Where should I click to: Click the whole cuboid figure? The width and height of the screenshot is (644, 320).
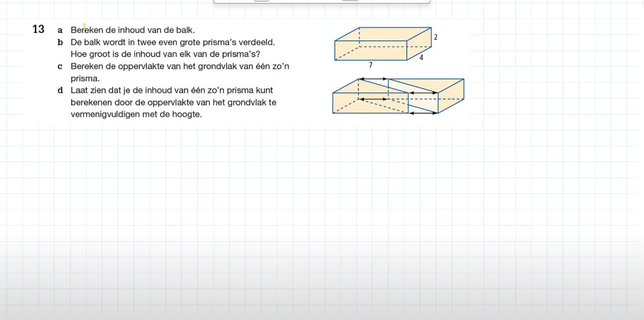(x=383, y=43)
